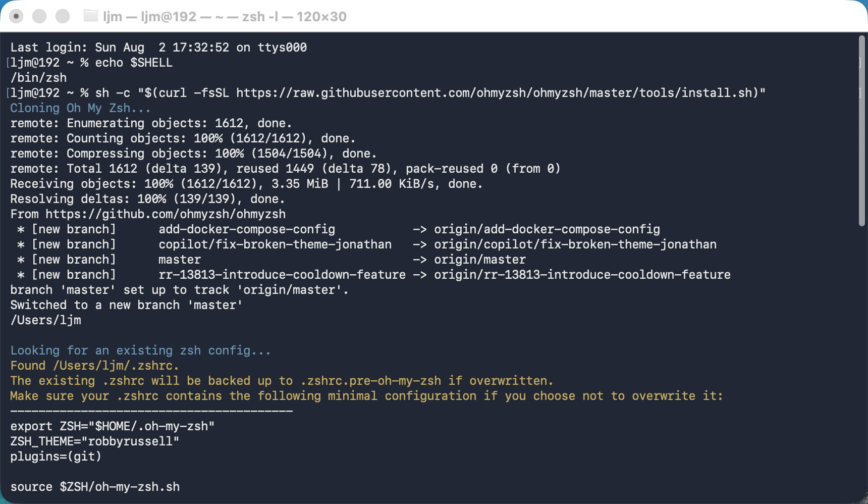Click the origin/master branch text
Screen dimensions: 868x504
point(480,260)
